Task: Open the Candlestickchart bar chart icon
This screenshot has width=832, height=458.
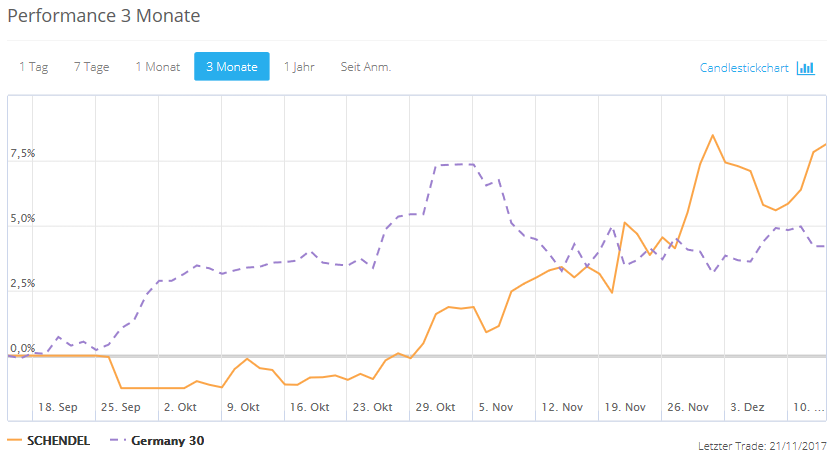Action: [805, 68]
